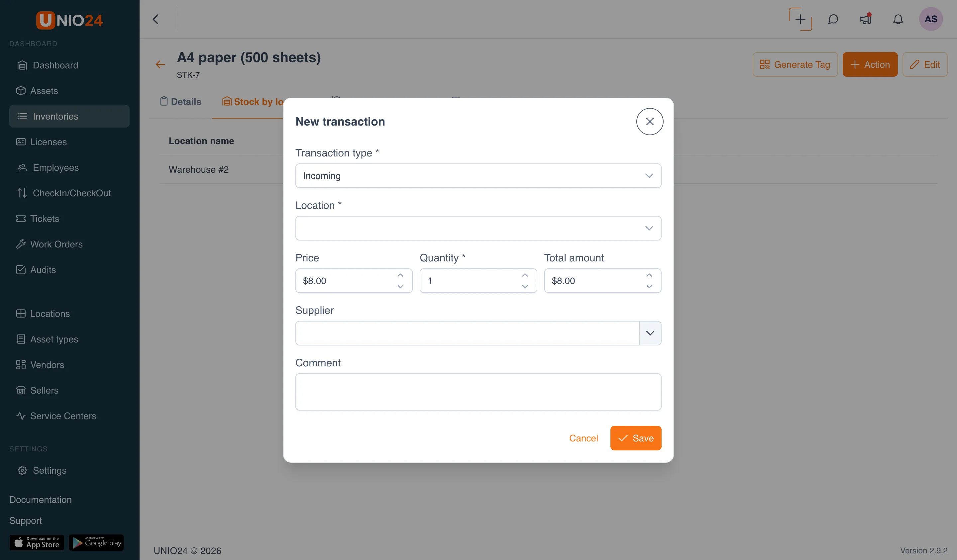The height and width of the screenshot is (560, 957).
Task: Click the Comment text area
Action: (478, 392)
